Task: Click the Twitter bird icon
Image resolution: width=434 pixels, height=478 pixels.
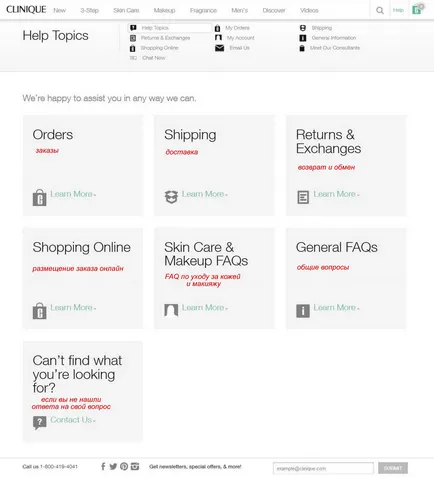Action: [x=113, y=466]
